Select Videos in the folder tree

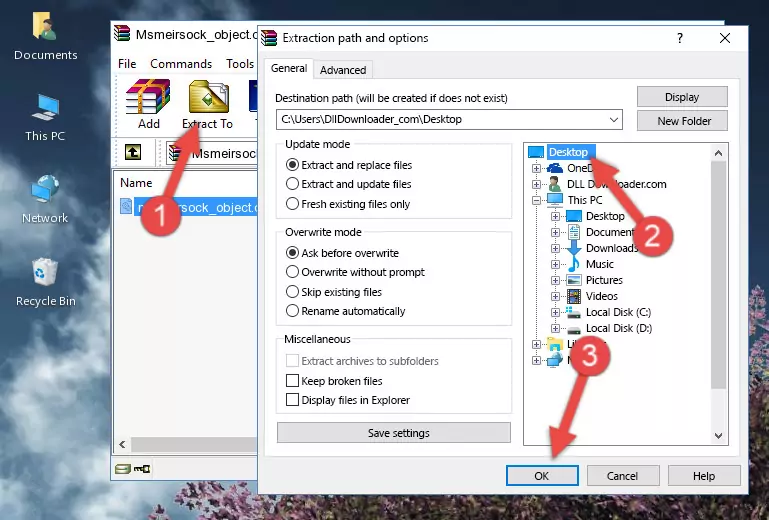pyautogui.click(x=601, y=296)
